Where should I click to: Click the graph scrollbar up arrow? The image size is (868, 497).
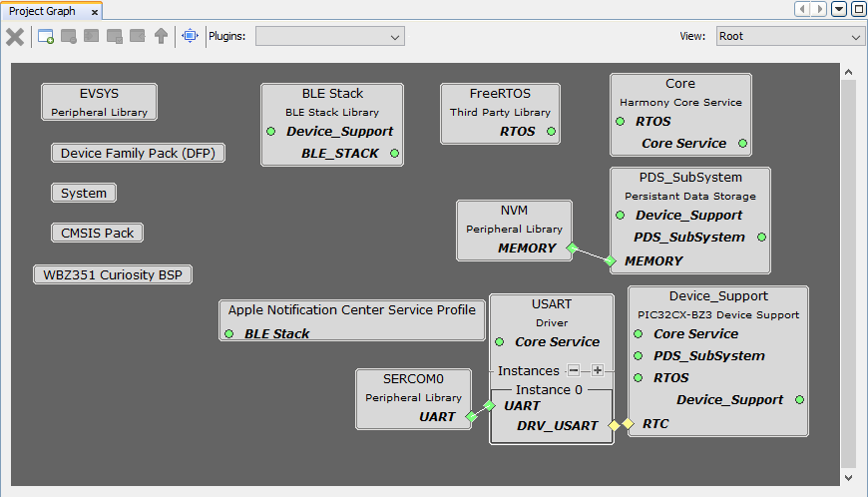pyautogui.click(x=849, y=72)
